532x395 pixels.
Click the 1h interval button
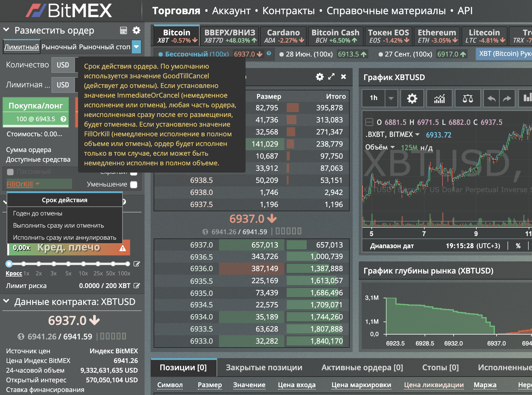tap(374, 98)
